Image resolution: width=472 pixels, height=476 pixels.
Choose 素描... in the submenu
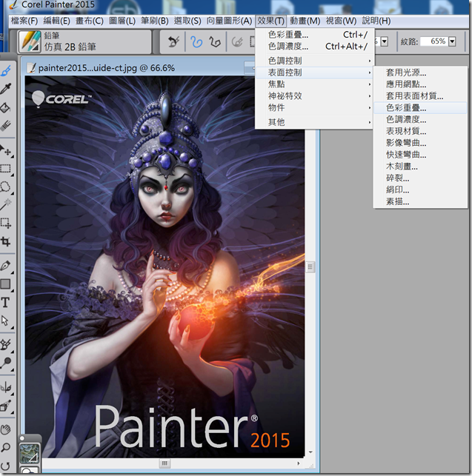pos(420,201)
